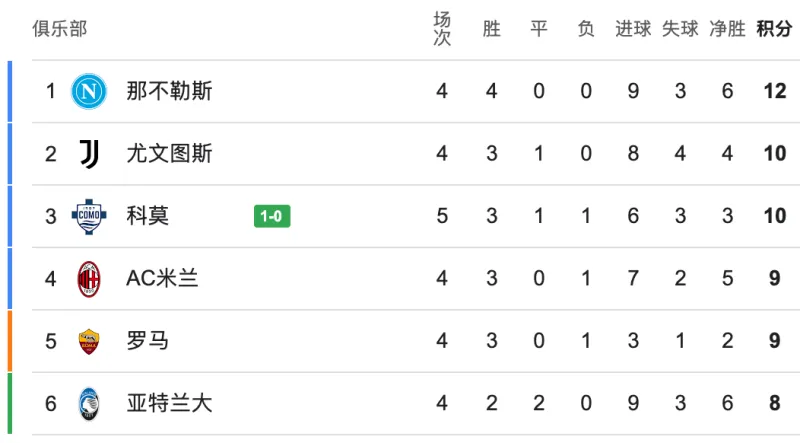The height and width of the screenshot is (443, 800).
Task: Click the 积分 column header
Action: point(773,29)
